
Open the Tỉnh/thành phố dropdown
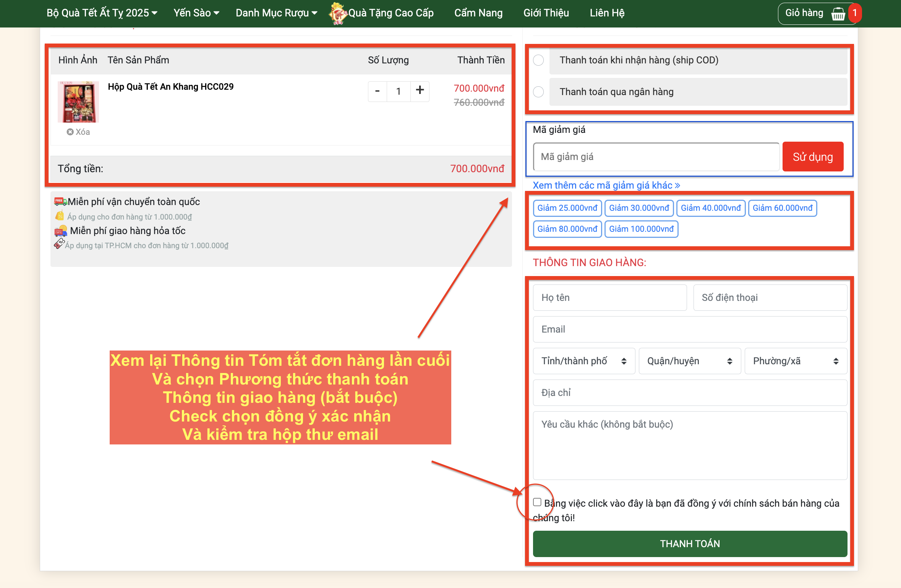[584, 361]
